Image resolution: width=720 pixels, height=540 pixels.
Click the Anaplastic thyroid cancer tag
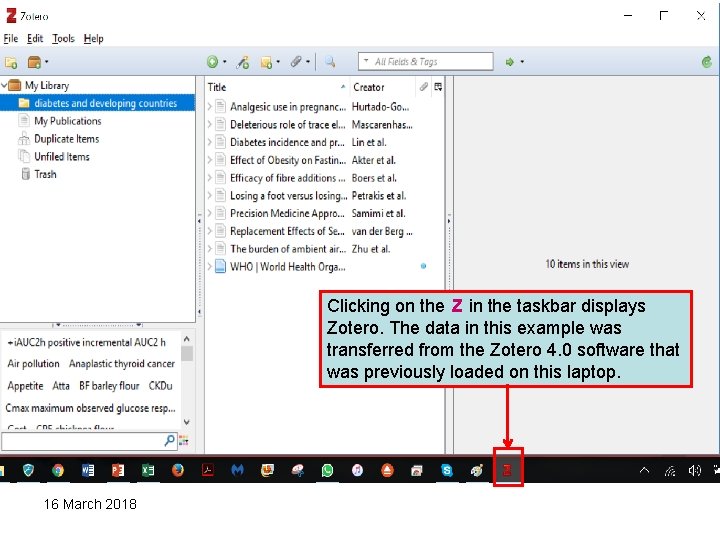[x=122, y=364]
